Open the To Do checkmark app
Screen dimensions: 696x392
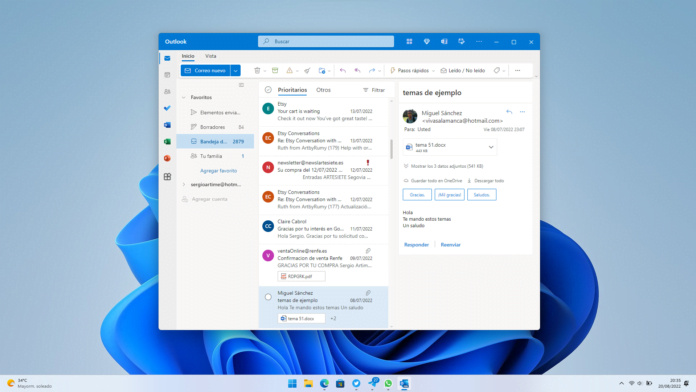pyautogui.click(x=167, y=108)
